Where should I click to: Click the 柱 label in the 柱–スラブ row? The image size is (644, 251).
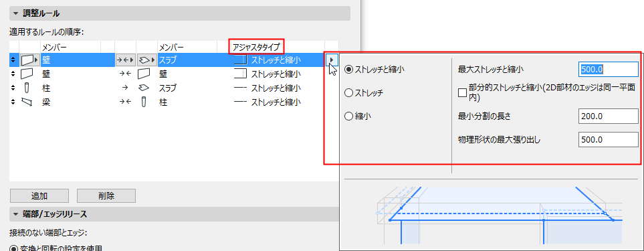45,88
